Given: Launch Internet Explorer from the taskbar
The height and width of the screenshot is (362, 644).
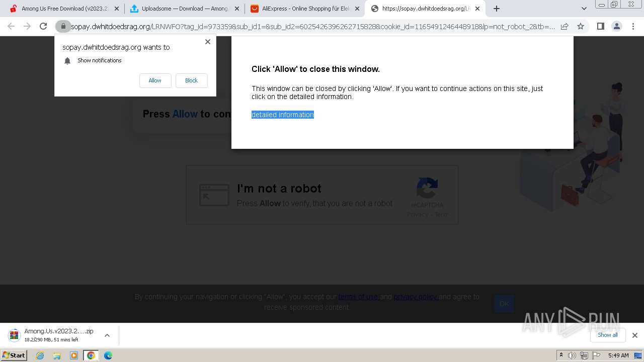Looking at the screenshot, I should click(x=40, y=355).
